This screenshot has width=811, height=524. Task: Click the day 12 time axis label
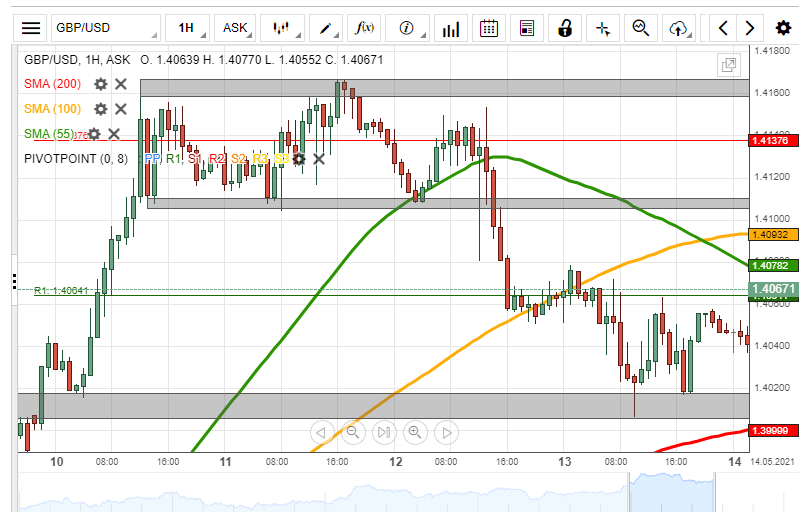pos(396,461)
